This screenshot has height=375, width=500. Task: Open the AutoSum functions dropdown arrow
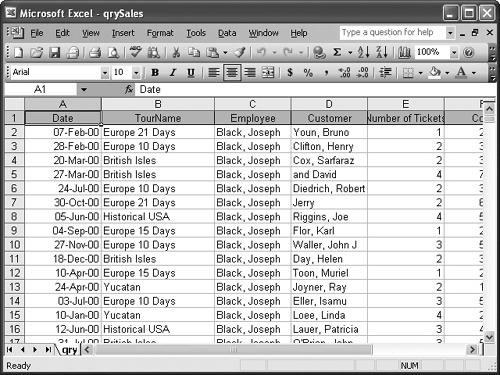(350, 52)
